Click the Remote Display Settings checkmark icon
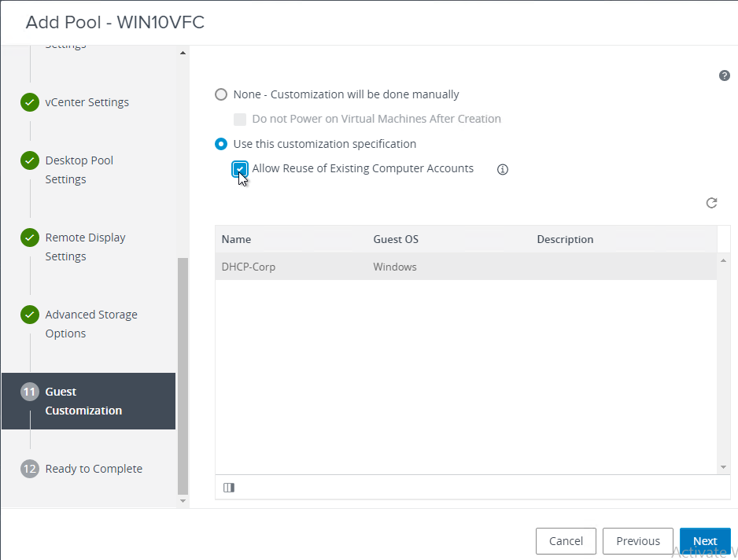The height and width of the screenshot is (560, 738). click(30, 238)
